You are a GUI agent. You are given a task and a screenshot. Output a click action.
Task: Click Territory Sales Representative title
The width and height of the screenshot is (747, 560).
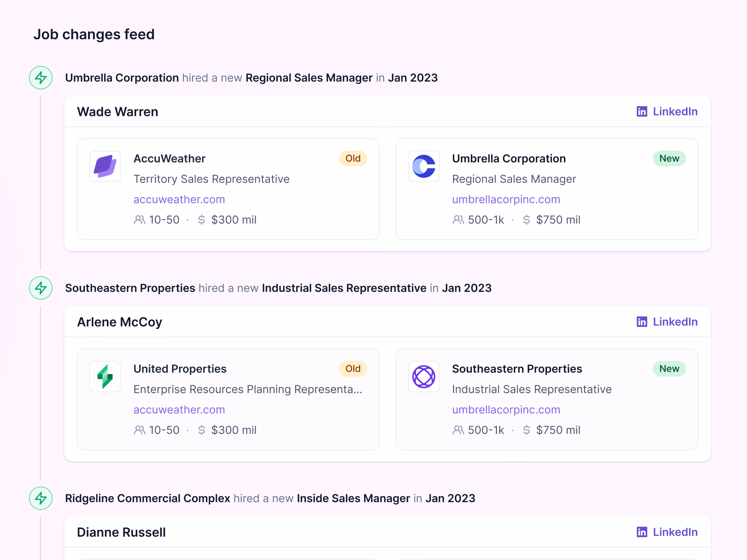coord(211,179)
